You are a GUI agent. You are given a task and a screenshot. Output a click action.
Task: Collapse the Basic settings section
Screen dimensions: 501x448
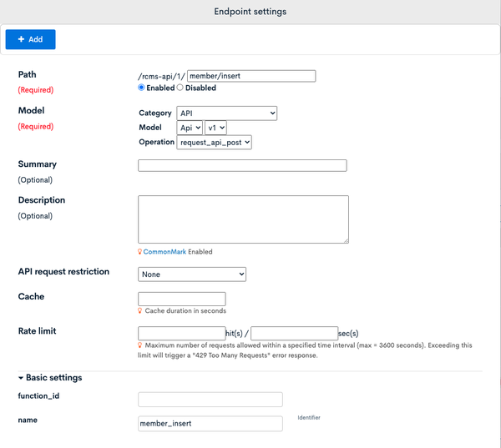50,377
